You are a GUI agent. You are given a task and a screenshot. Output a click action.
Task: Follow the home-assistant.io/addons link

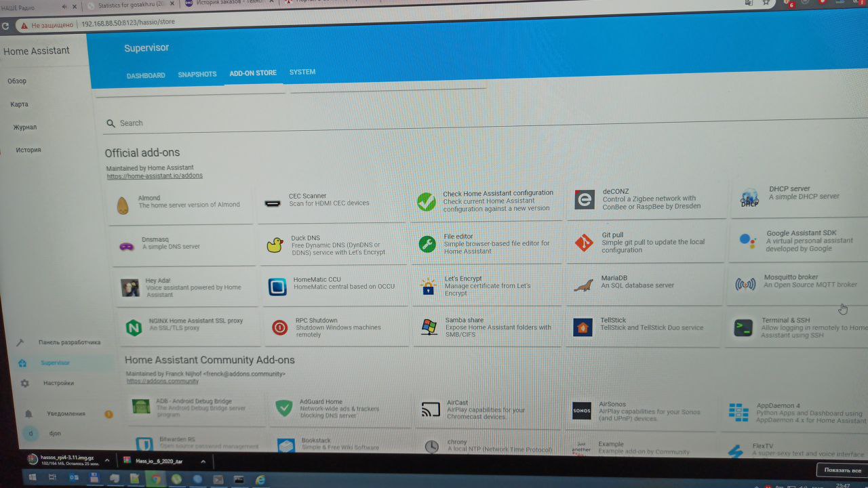[155, 176]
